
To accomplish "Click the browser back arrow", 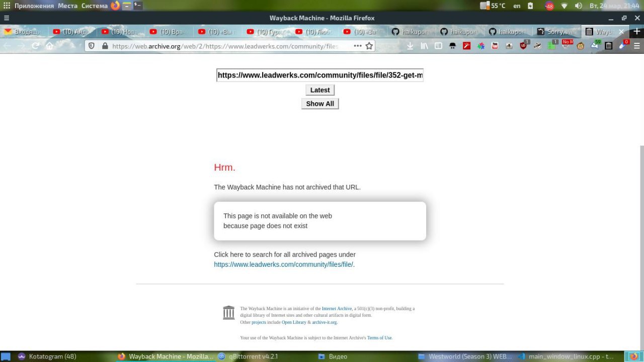I will point(7,46).
